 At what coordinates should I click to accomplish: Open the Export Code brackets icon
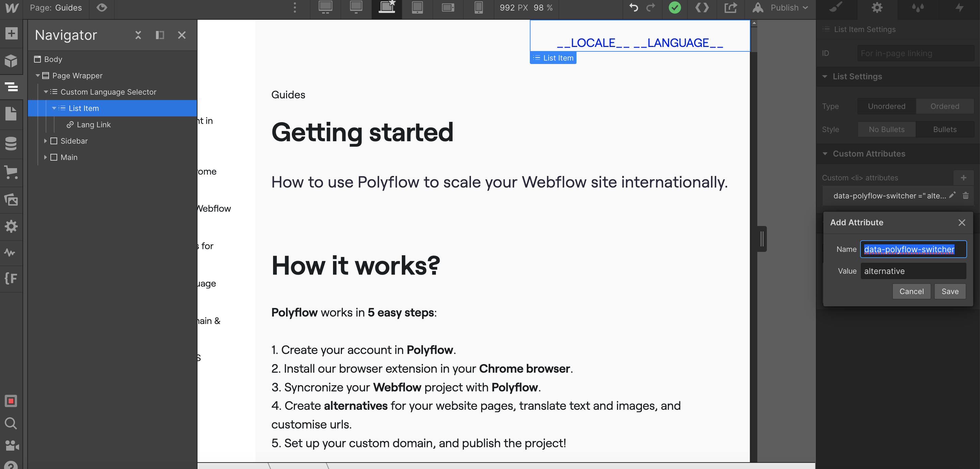coord(702,7)
